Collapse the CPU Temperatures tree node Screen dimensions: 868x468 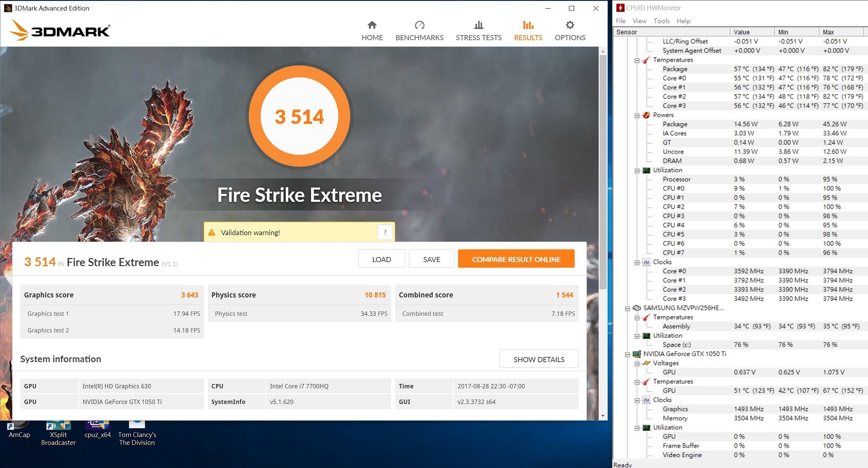click(x=637, y=61)
